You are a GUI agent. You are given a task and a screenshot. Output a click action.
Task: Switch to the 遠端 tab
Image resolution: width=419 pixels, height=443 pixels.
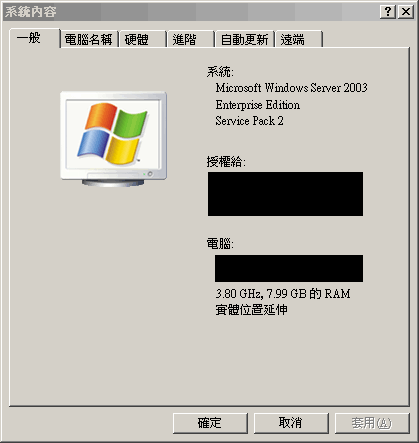point(298,39)
